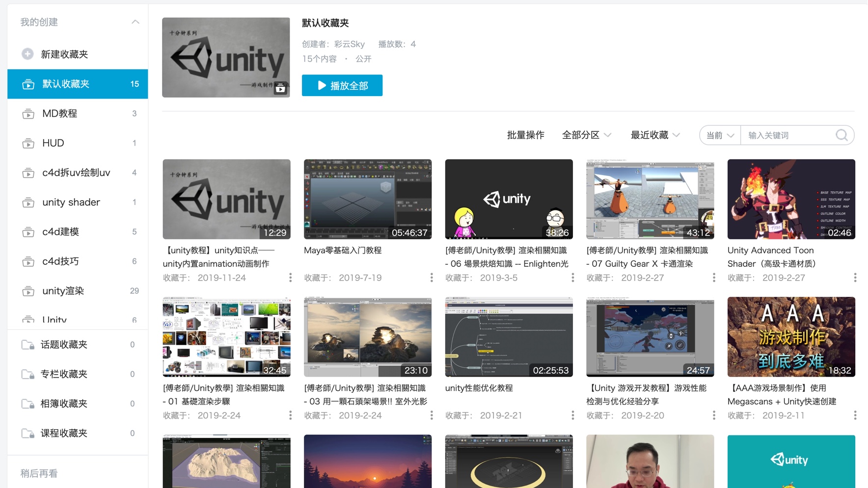Open more options for 03 用一顆石頭架場景 video
This screenshot has width=868, height=488.
tap(432, 415)
